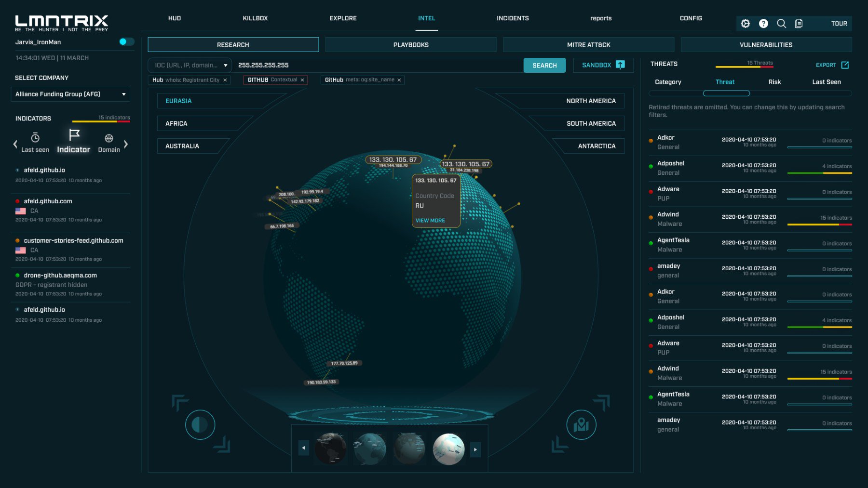The image size is (868, 488).
Task: Select the white globe thumbnail
Action: pyautogui.click(x=448, y=449)
